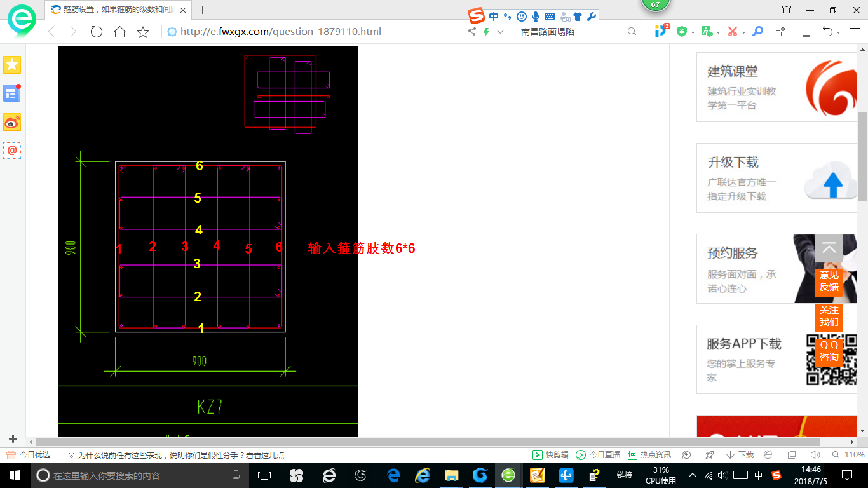Screen dimensions: 868x488
Task: Click the green lightning speed-mode icon
Action: (x=487, y=32)
